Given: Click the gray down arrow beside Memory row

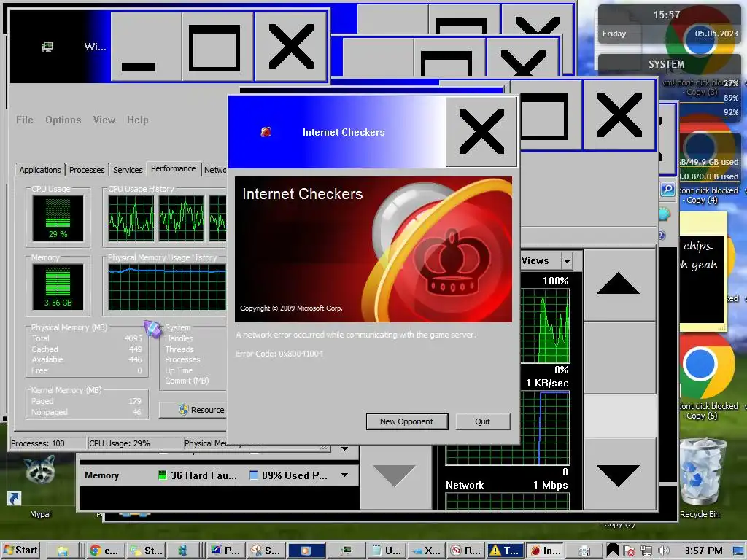Looking at the screenshot, I should pyautogui.click(x=395, y=475).
